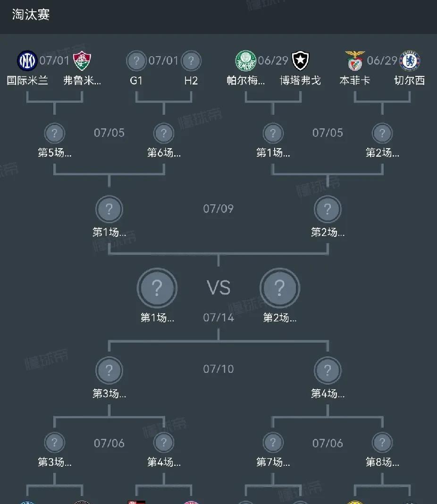Select the Palmeiras green crest
437x504 pixels.
coord(245,61)
